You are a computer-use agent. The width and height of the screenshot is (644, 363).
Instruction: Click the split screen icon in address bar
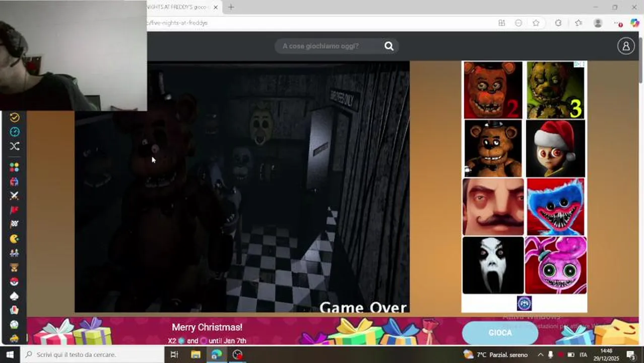point(502,23)
